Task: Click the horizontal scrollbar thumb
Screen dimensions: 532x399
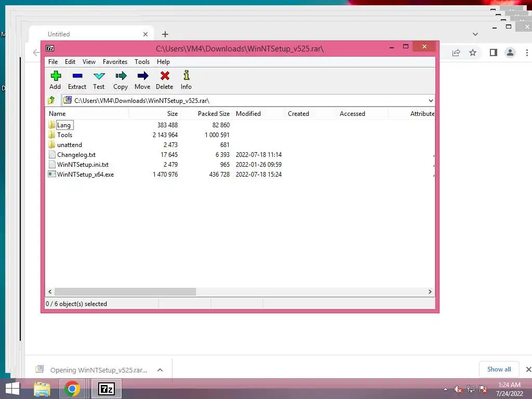Action: [125, 292]
